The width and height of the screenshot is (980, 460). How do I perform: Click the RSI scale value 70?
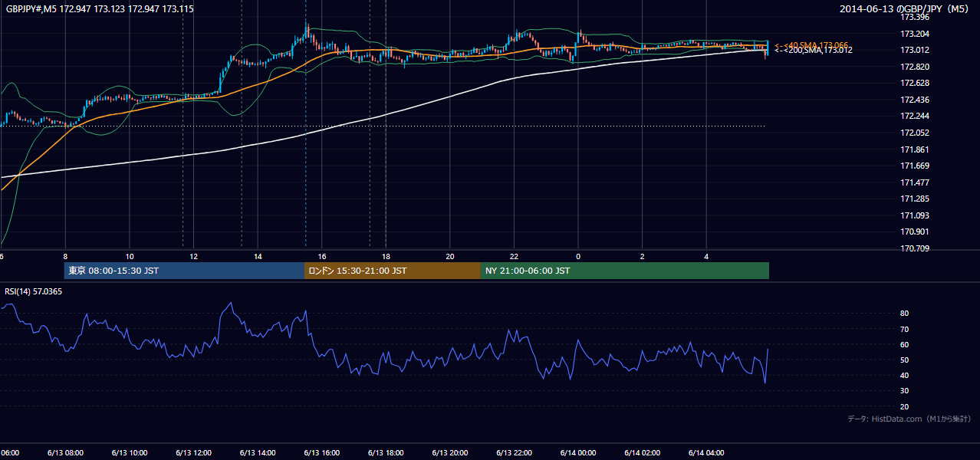point(905,329)
